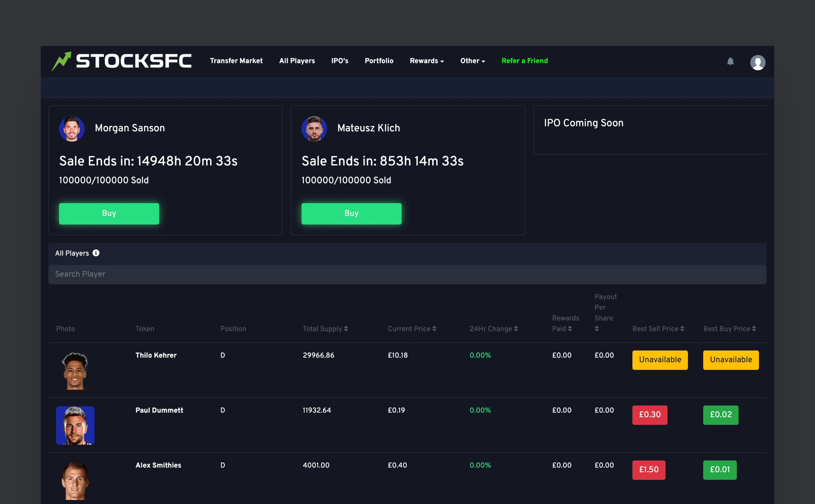This screenshot has width=815, height=504.
Task: Sort by Best Sell Price column
Action: (x=658, y=329)
